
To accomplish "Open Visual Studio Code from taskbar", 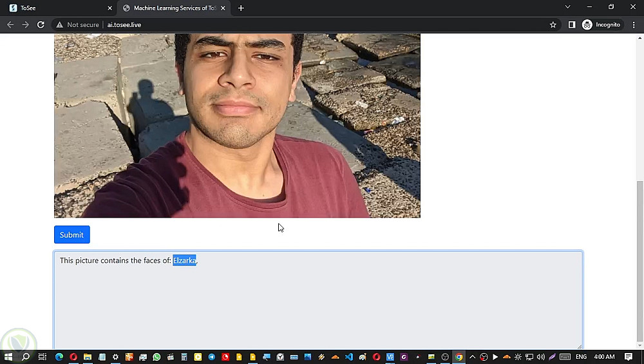I will (348, 357).
